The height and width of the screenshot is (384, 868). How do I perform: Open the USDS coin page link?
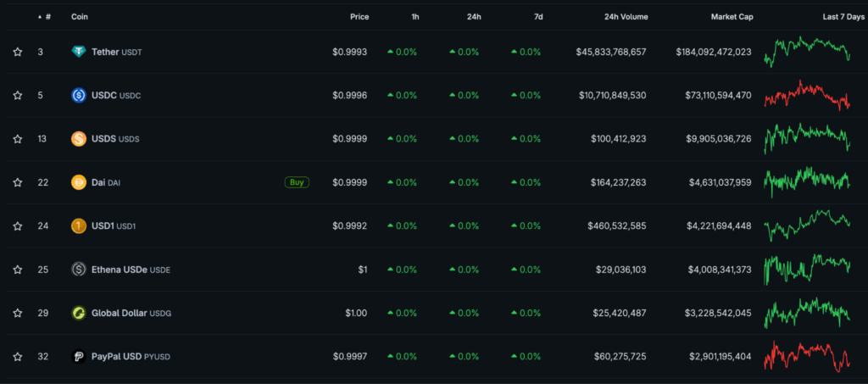[x=115, y=139]
